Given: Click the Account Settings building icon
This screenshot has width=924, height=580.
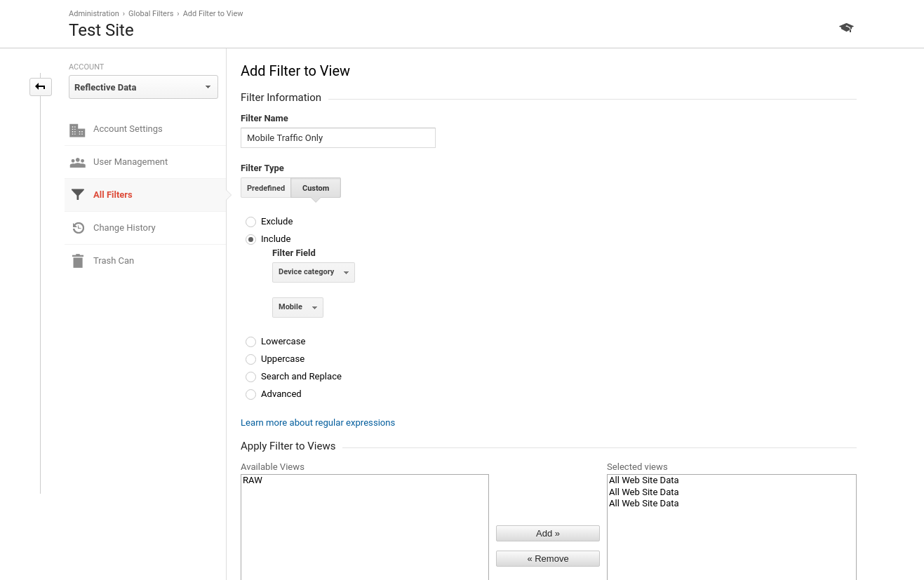Looking at the screenshot, I should (77, 130).
